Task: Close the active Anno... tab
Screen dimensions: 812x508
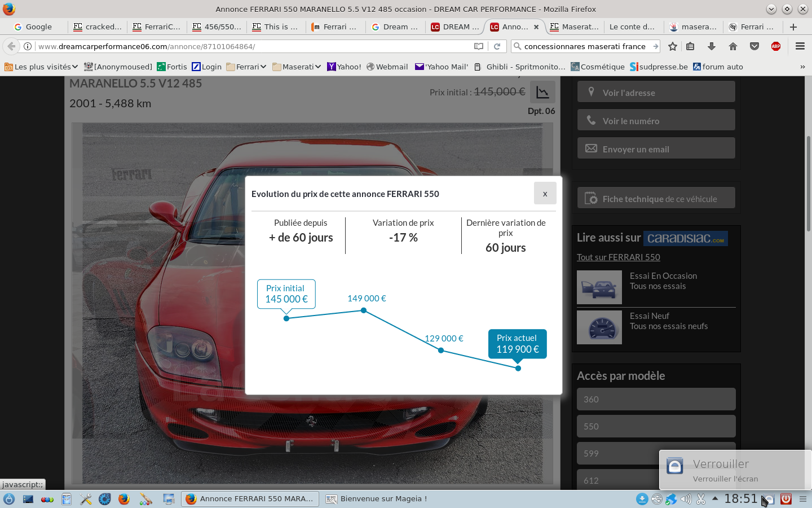Action: pos(536,27)
